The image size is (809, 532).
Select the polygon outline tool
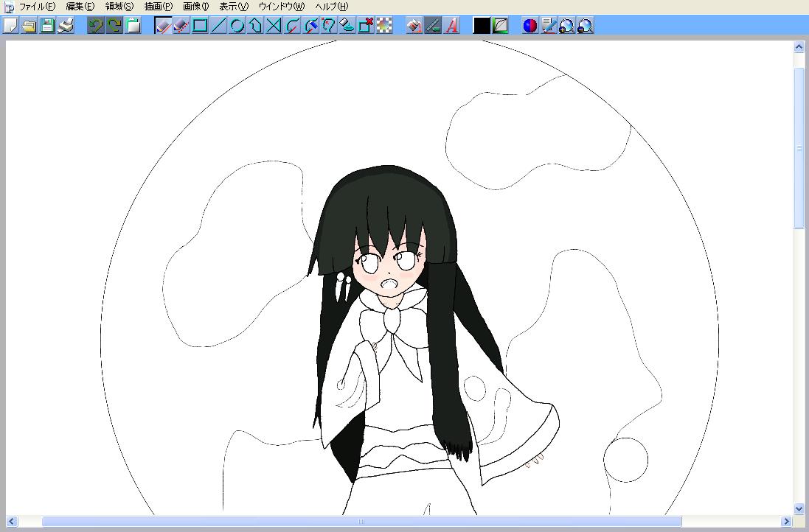[256, 25]
